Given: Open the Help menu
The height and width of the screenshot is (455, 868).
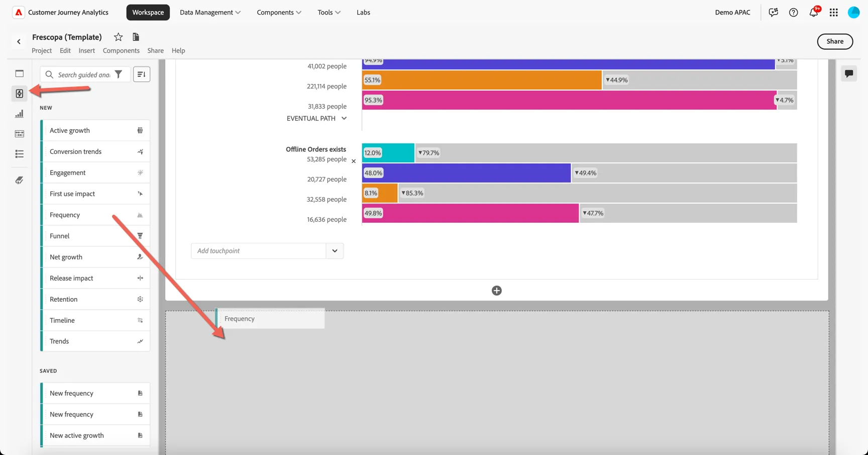Looking at the screenshot, I should point(178,50).
